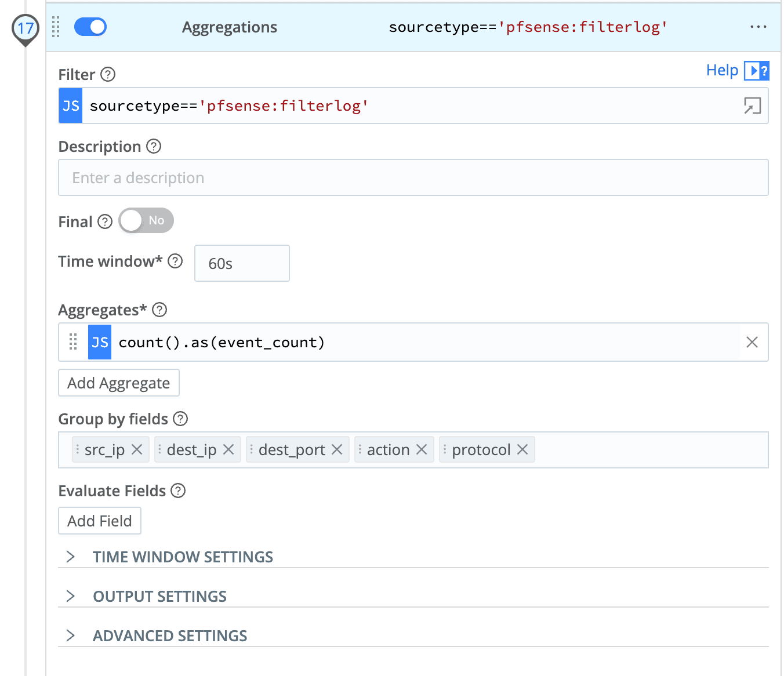This screenshot has height=676, width=784.
Task: Click the Add Aggregate button
Action: coord(119,383)
